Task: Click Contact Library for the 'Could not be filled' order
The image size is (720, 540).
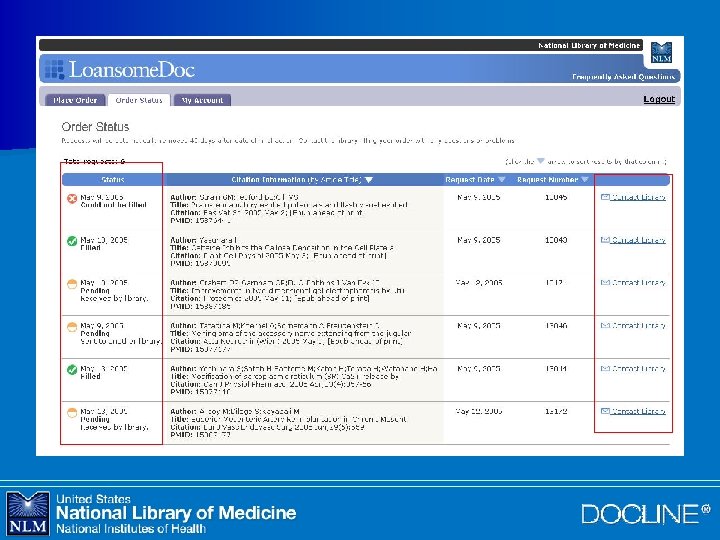Action: pos(638,197)
